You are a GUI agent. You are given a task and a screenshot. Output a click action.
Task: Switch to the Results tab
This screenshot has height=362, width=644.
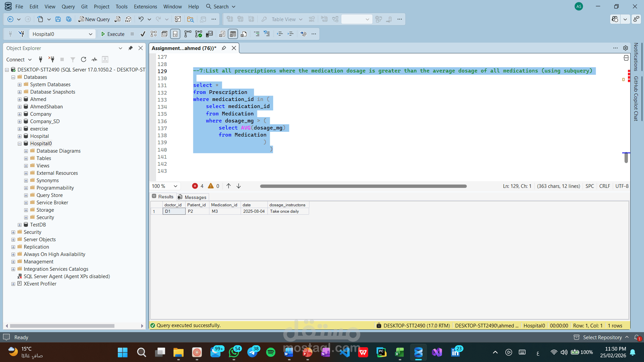pos(163,197)
